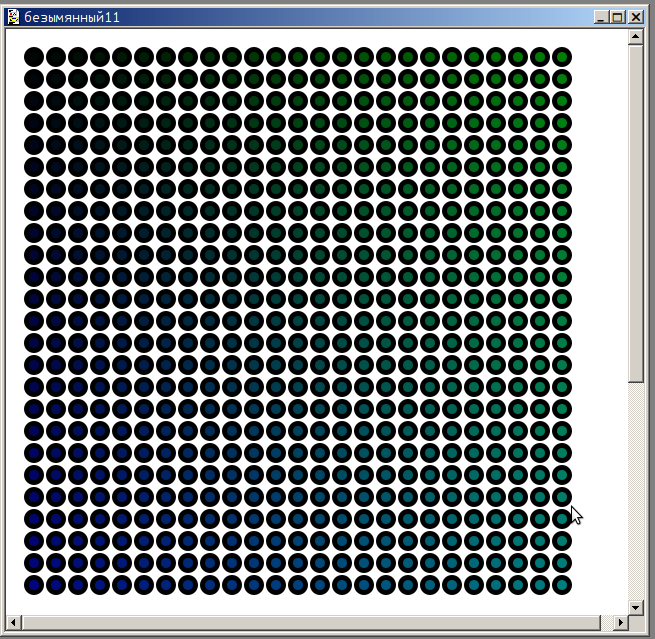Select the blue circle at the grid's bottom-left corner
Screen dimensions: 655x639
point(34,584)
